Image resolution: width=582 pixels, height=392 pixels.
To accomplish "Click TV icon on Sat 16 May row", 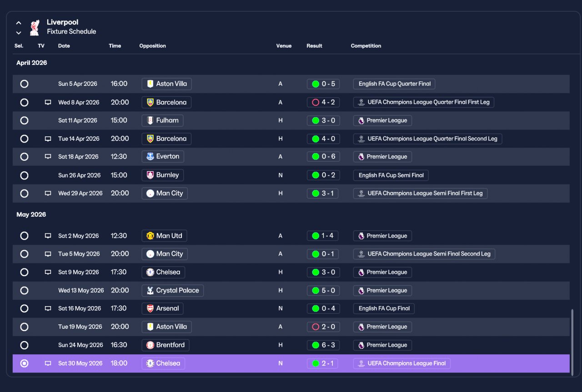I will point(48,309).
